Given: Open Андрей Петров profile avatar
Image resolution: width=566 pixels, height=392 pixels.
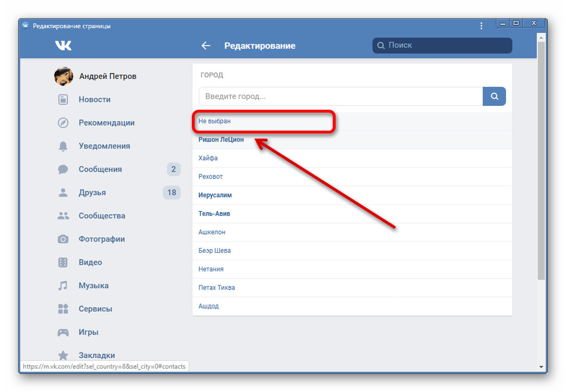Looking at the screenshot, I should tap(63, 76).
